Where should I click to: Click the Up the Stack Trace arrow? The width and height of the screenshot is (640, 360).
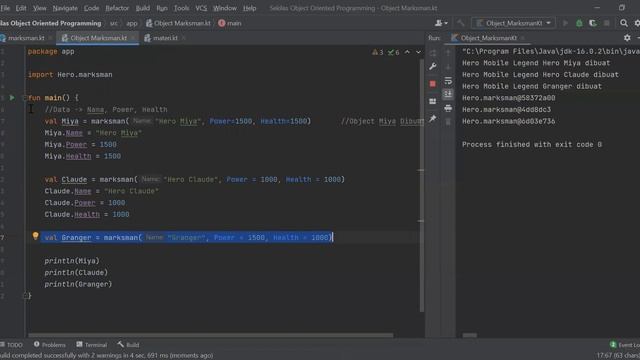coord(448,53)
